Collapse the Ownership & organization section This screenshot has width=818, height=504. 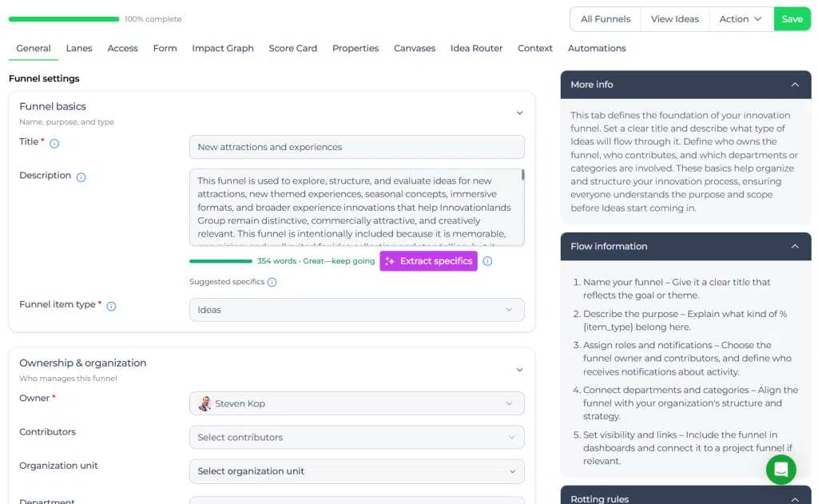[519, 370]
